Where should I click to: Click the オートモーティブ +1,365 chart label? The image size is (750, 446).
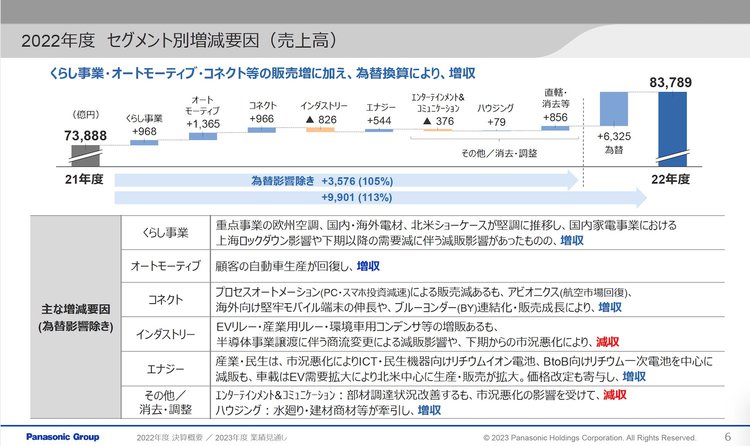click(x=203, y=113)
